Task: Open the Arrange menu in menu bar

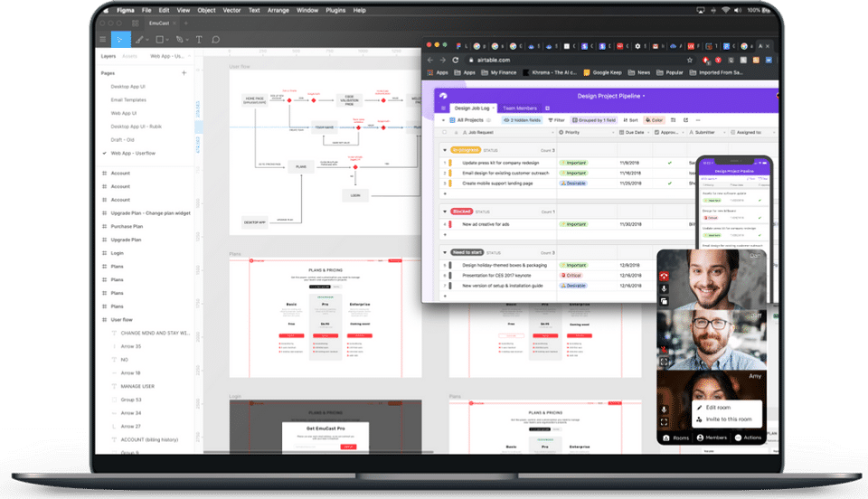Action: tap(278, 10)
